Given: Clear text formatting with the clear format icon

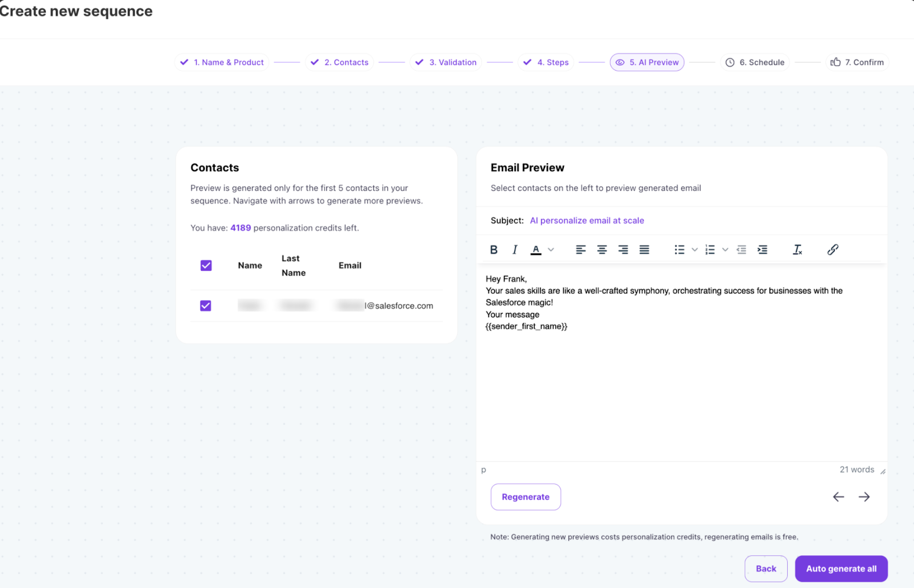Looking at the screenshot, I should tap(797, 249).
